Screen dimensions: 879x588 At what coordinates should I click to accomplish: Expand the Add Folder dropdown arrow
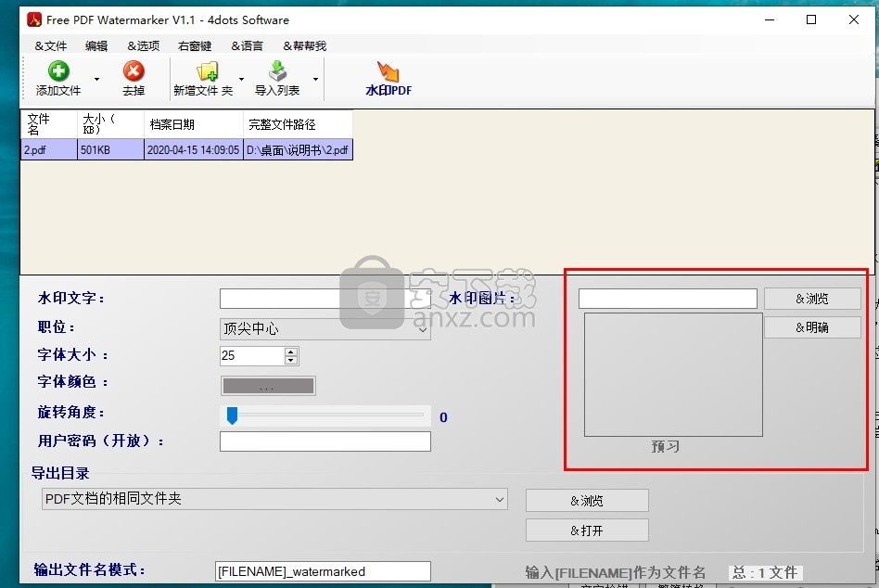(241, 80)
